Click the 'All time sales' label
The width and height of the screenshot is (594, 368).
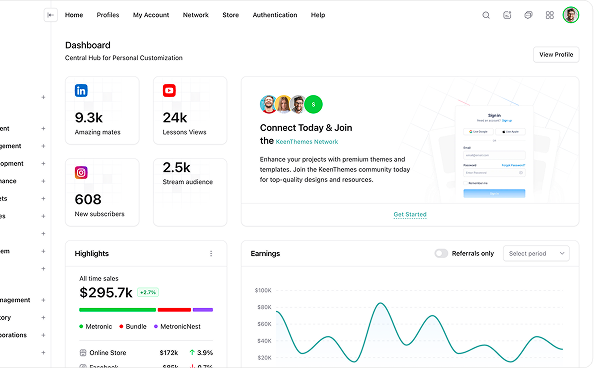click(98, 279)
